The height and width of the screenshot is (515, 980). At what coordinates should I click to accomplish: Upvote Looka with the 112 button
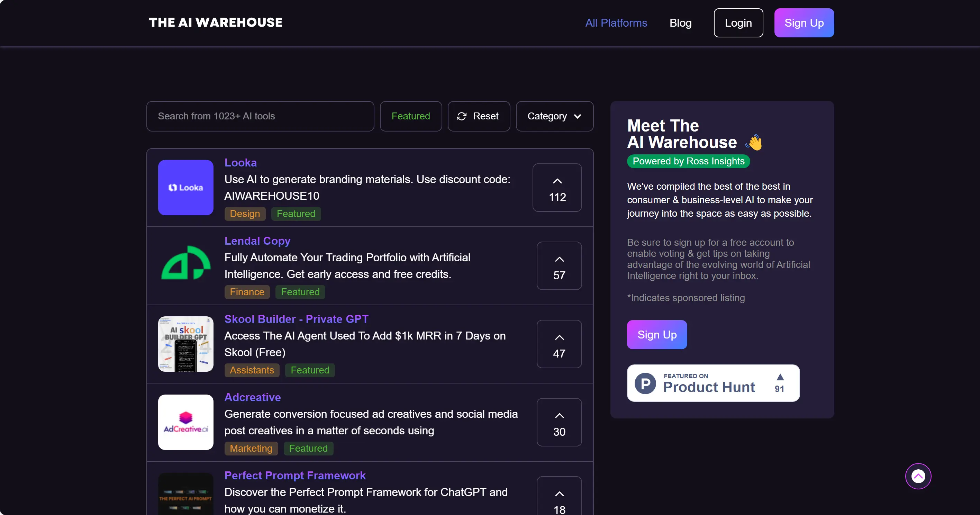(x=557, y=187)
